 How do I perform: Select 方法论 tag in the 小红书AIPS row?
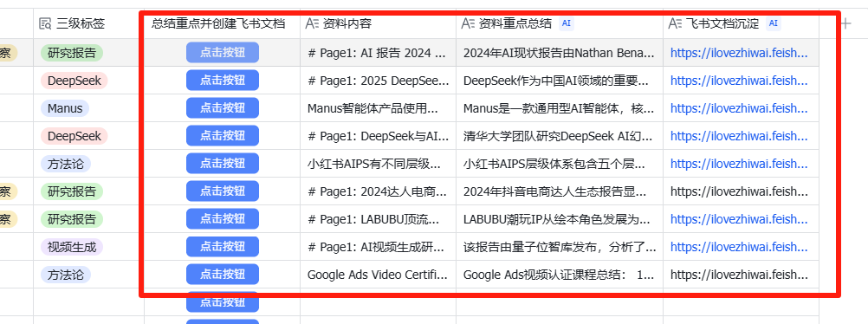click(x=65, y=164)
